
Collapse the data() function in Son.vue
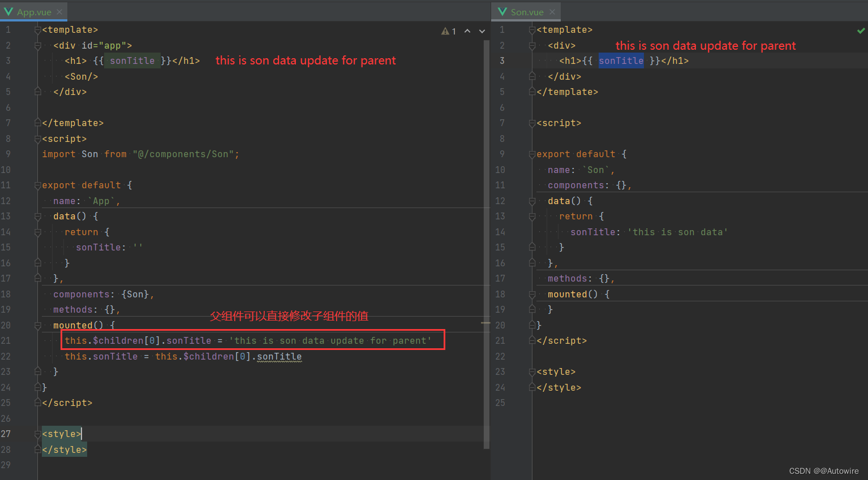(x=532, y=201)
